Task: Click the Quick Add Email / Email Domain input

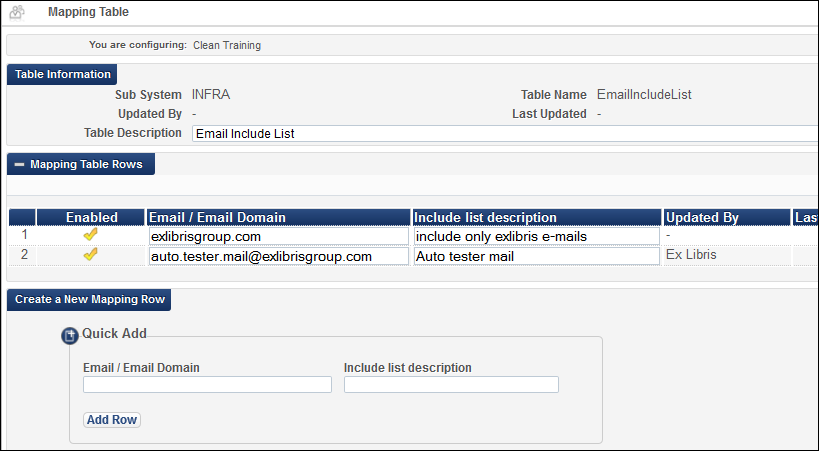Action: point(207,385)
